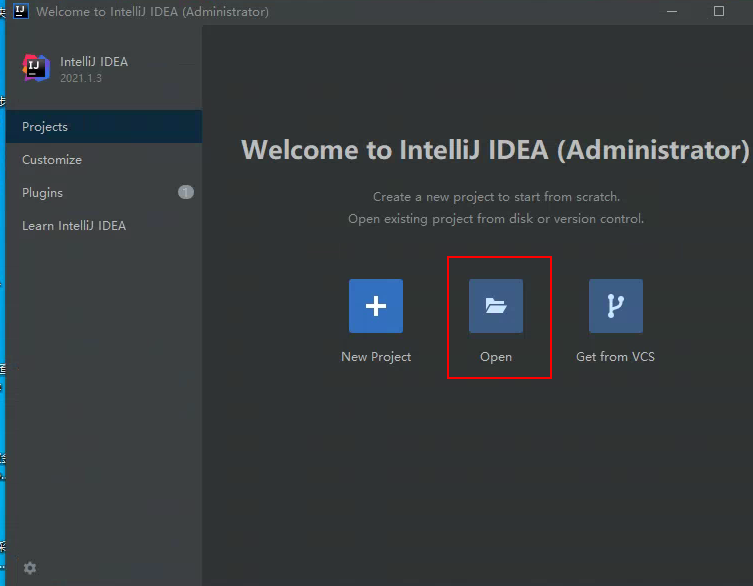
Task: Maximize the IntelliJ welcome window
Action: coord(719,11)
